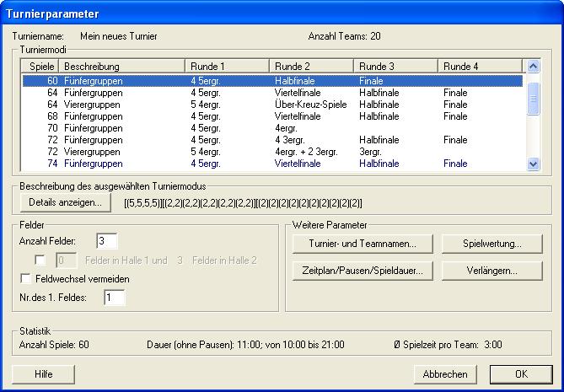Open the Spielwertung dialog
The image size is (564, 392).
pos(491,244)
